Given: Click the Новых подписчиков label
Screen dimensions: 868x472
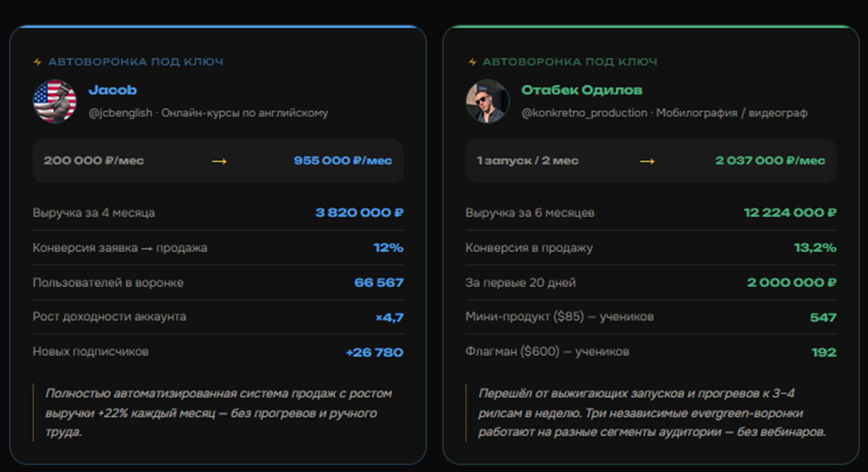Looking at the screenshot, I should click(x=90, y=352).
